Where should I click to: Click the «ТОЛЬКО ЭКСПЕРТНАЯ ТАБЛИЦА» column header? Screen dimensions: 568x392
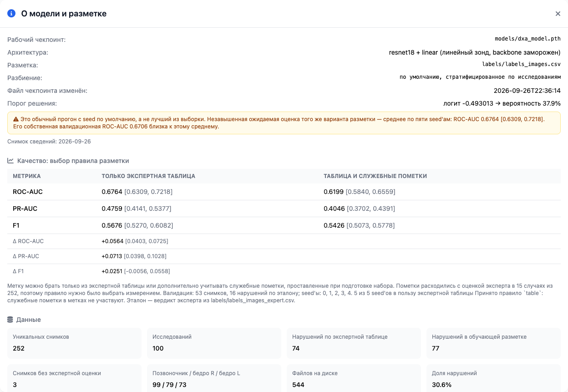tap(148, 176)
